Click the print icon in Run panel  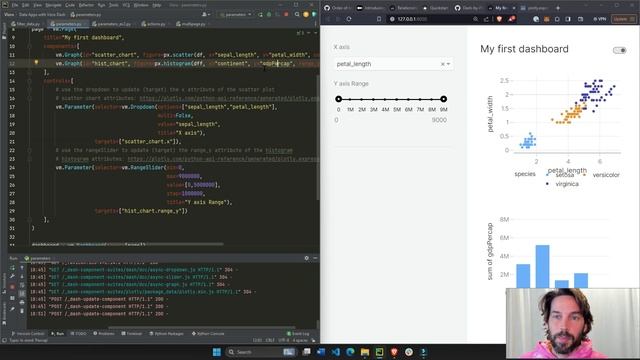(22, 302)
